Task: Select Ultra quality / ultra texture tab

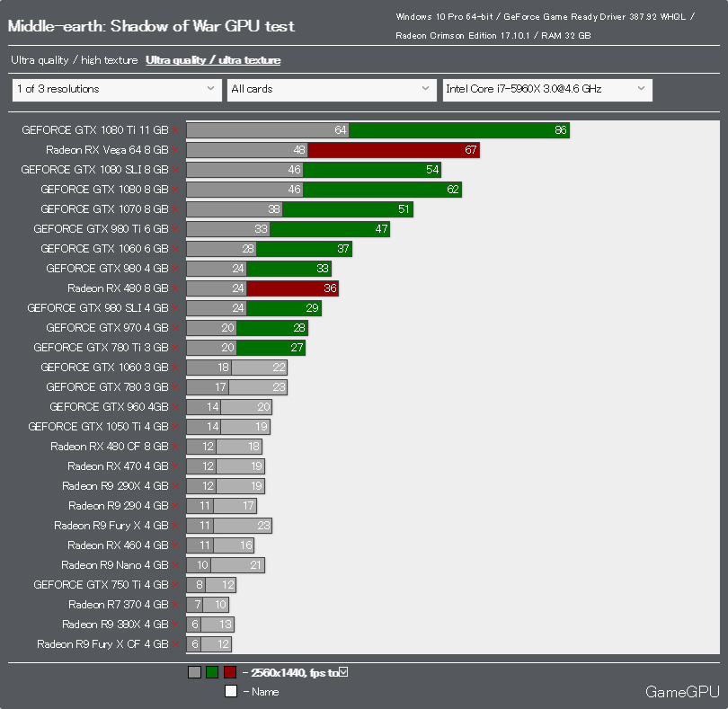Action: 213,60
